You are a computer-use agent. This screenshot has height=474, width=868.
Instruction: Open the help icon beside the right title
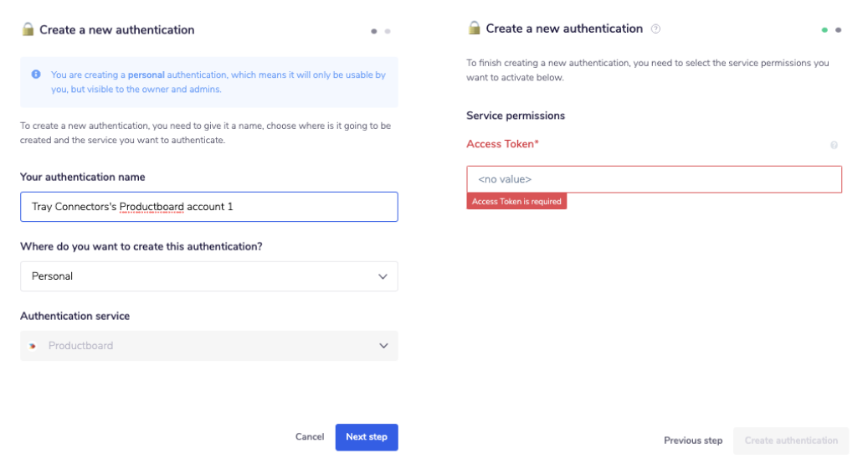coord(655,28)
